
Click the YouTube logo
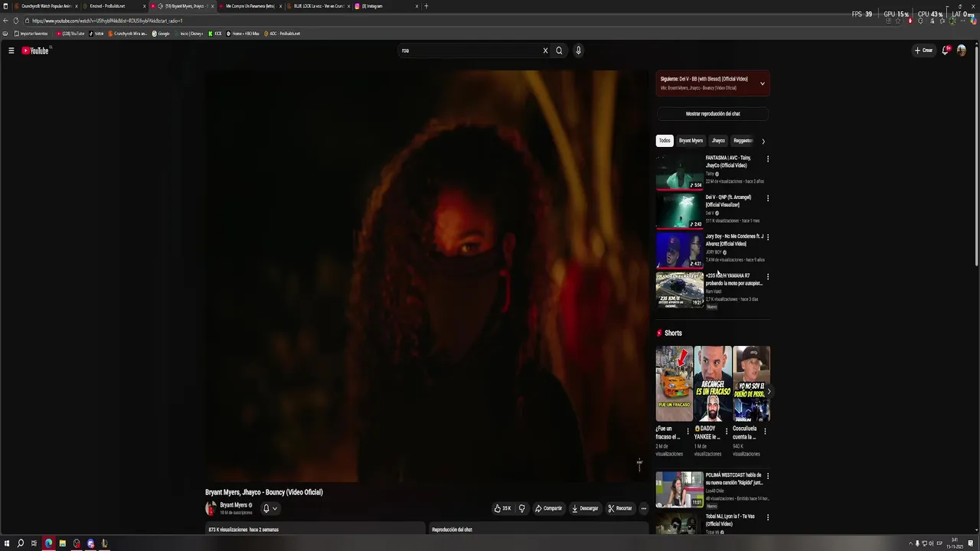tap(35, 51)
